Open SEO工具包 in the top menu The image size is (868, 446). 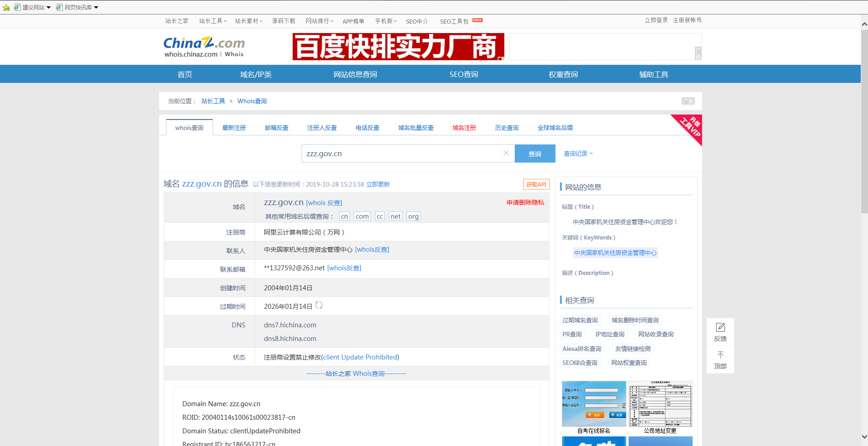coord(454,21)
